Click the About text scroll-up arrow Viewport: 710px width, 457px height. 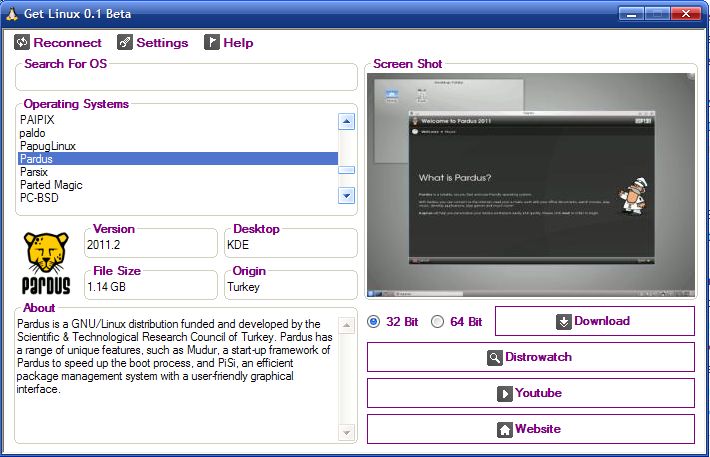[x=346, y=325]
